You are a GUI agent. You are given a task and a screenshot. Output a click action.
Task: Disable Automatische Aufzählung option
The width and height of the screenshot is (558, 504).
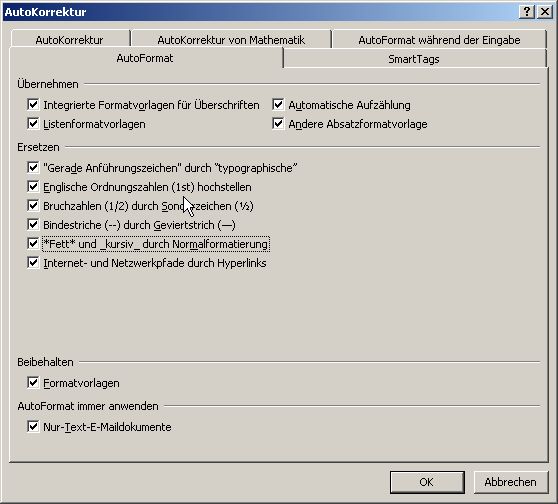278,105
